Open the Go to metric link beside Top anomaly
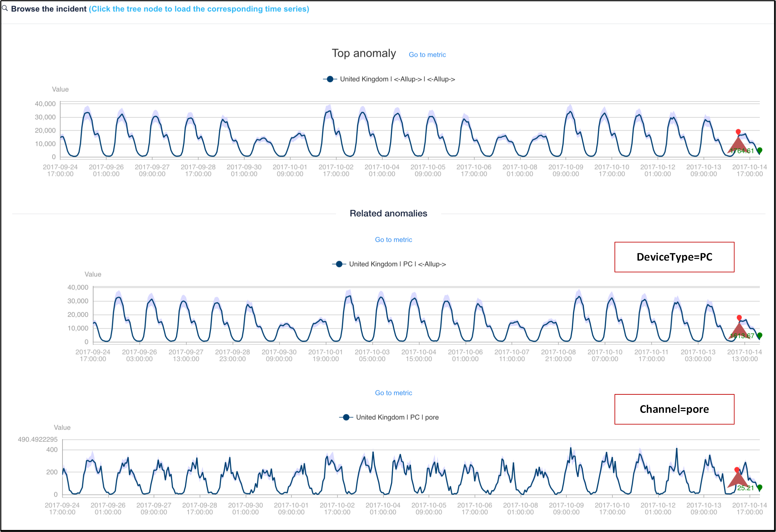 [x=427, y=55]
